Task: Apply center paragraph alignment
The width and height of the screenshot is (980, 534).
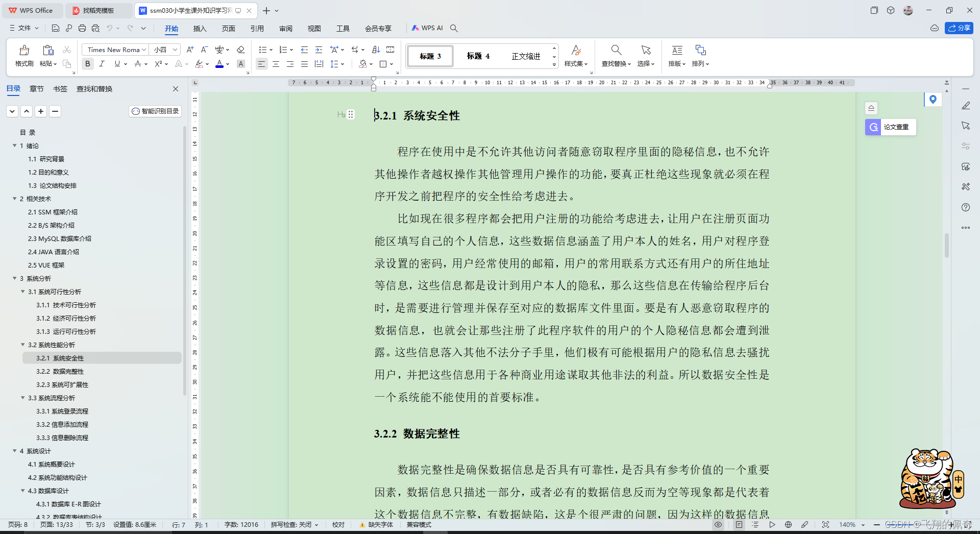Action: [x=276, y=64]
